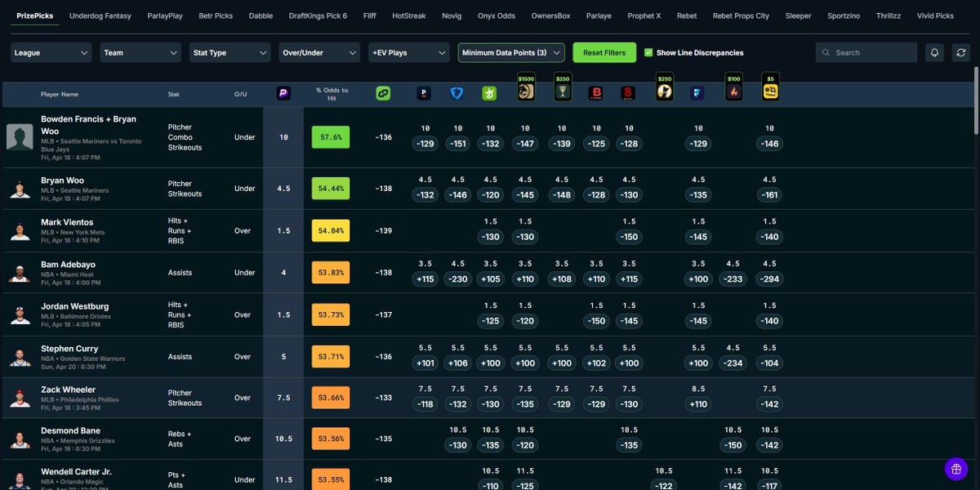
Task: Click Stephen Curry's player avatar
Action: (x=20, y=357)
